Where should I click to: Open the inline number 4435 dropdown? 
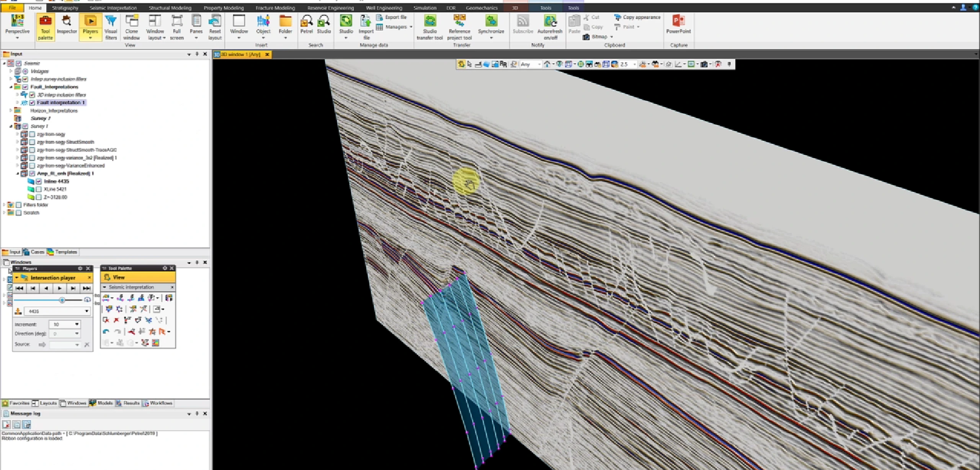87,311
